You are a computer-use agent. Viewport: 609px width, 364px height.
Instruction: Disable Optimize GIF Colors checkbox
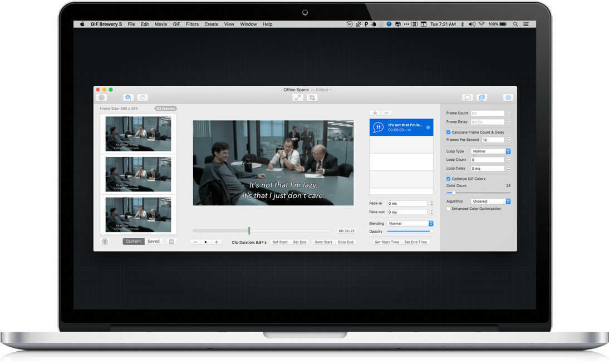coord(449,179)
